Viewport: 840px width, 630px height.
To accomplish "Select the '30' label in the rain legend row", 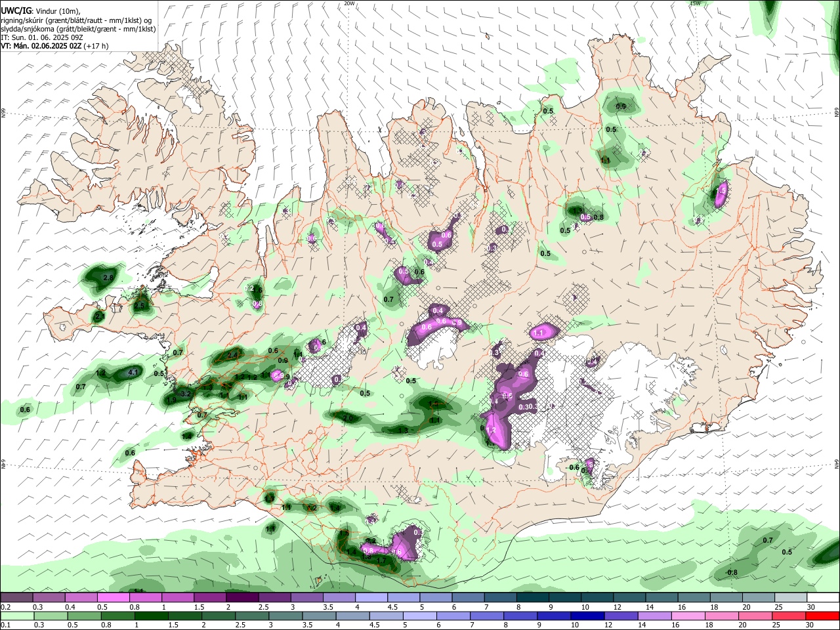I will point(810,625).
